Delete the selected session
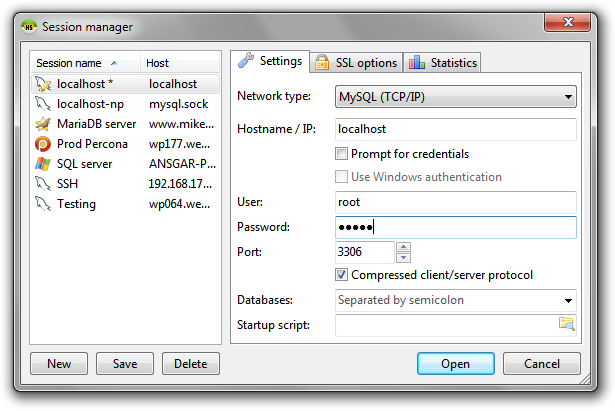Viewport: 615px width, 411px height. 190,364
